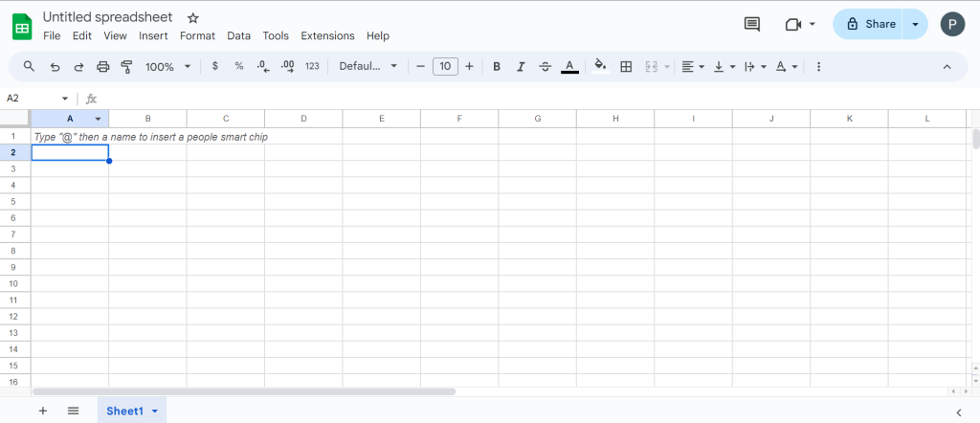Select column D header
Screen dimensions: 980x423
303,119
